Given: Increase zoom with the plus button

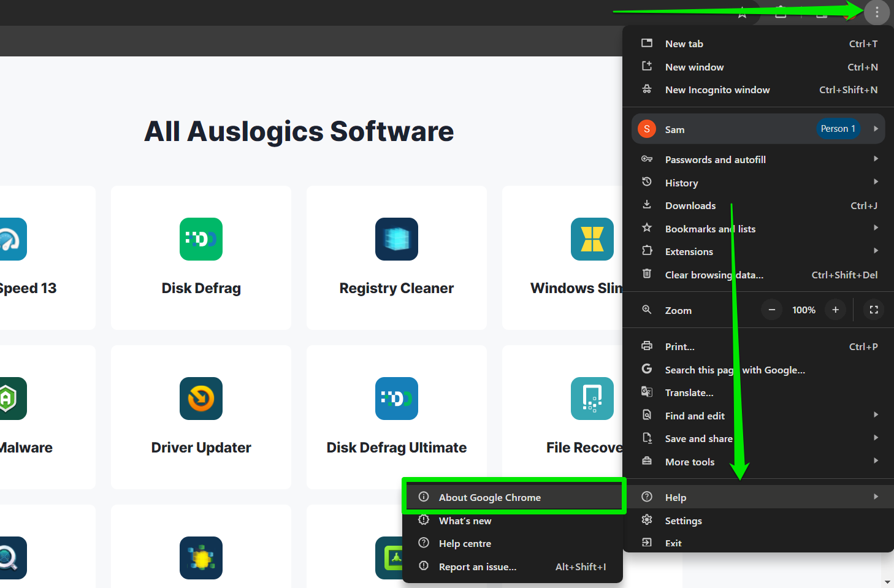Looking at the screenshot, I should pyautogui.click(x=835, y=310).
